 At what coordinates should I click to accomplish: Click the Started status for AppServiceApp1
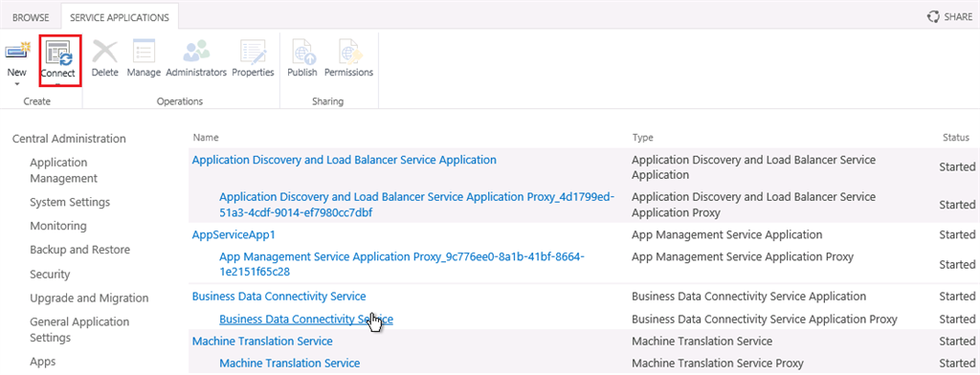pyautogui.click(x=957, y=235)
